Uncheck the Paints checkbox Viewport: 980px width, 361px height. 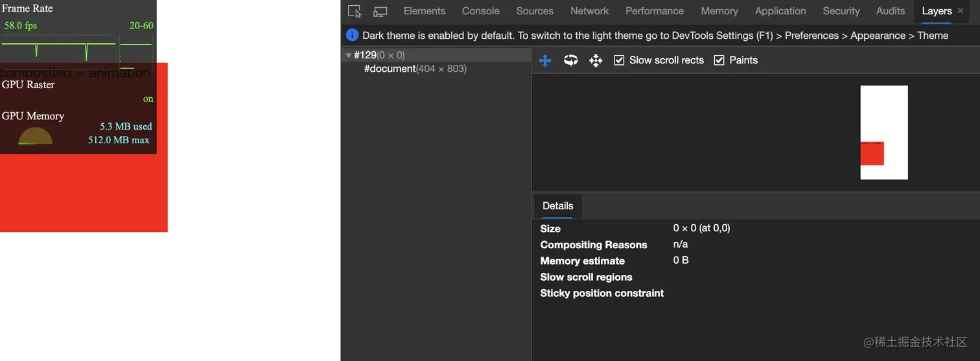(x=719, y=60)
